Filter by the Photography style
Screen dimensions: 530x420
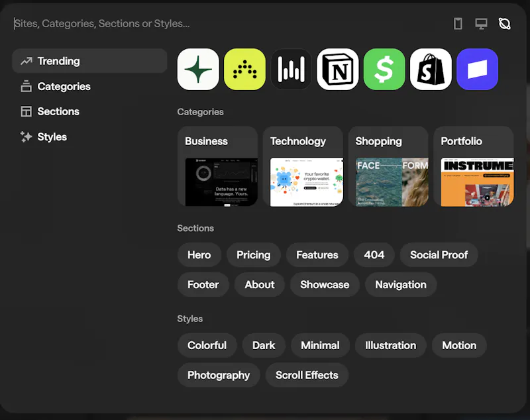[x=219, y=375]
